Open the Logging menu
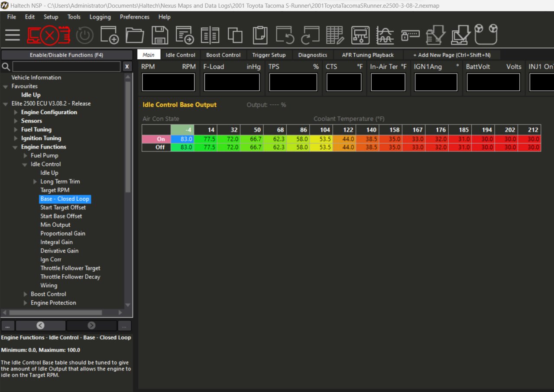 pyautogui.click(x=100, y=17)
